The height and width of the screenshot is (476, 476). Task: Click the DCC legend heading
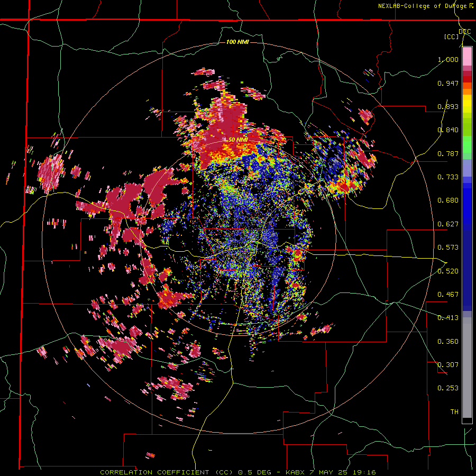[x=464, y=32]
